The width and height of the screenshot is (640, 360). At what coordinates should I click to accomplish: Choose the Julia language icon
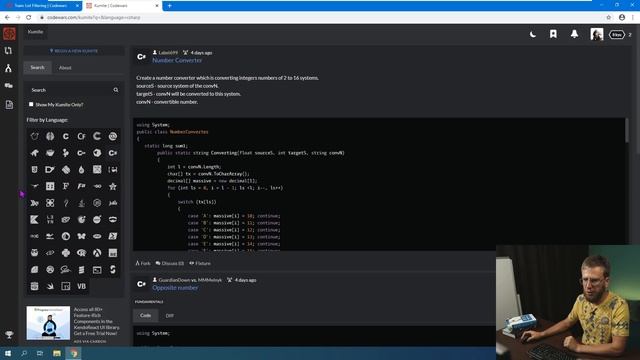pyautogui.click(x=113, y=203)
